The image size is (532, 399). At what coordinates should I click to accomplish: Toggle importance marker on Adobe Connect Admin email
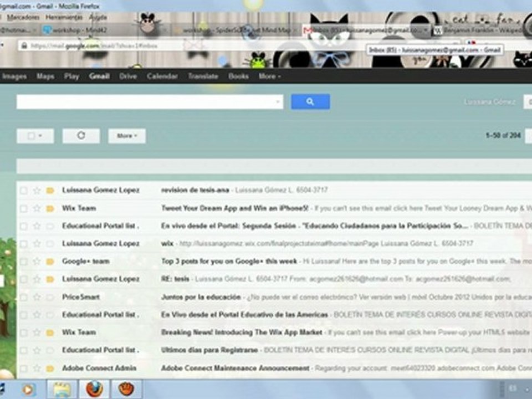click(x=50, y=368)
